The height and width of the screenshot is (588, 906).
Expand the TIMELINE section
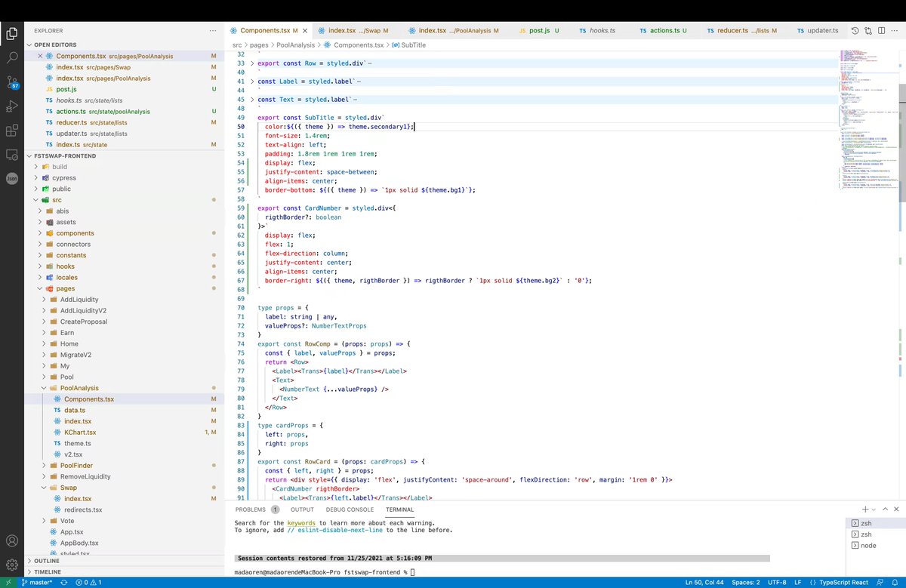point(47,572)
